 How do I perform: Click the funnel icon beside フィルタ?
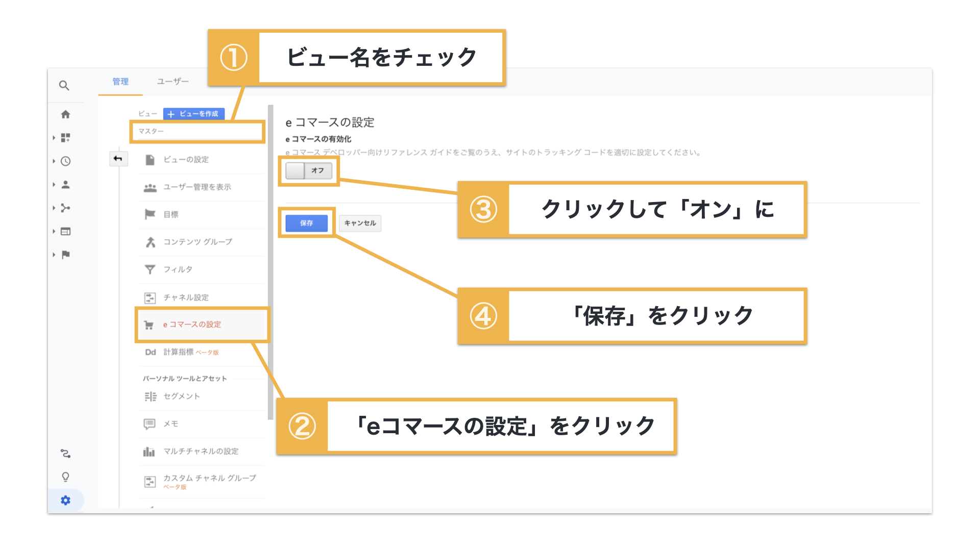(150, 269)
